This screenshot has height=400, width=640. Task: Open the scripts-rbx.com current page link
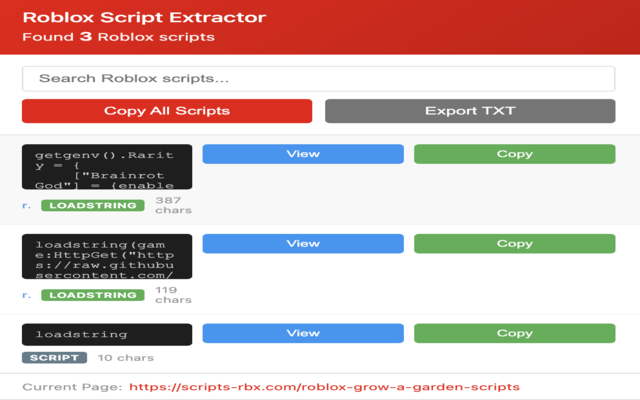324,387
